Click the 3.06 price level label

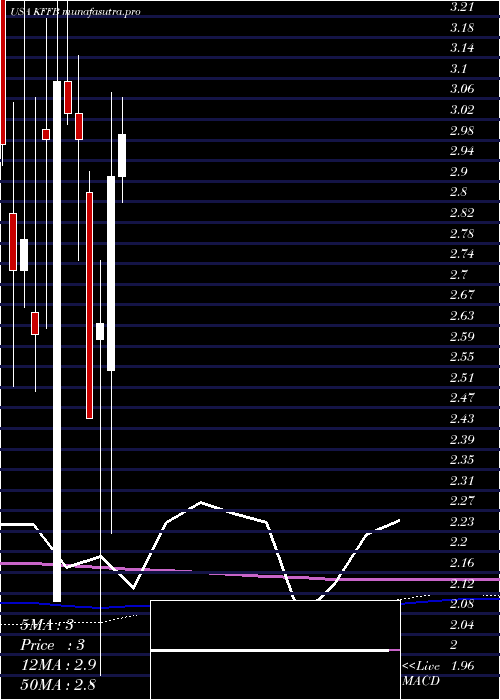tap(462, 89)
